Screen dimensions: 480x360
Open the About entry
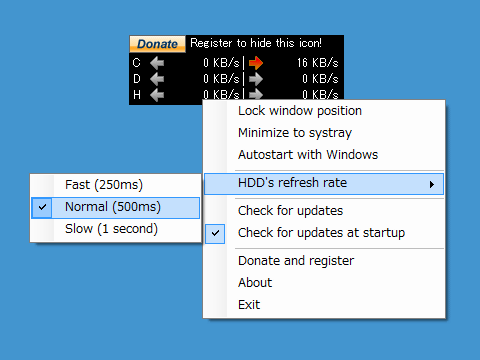pos(324,283)
